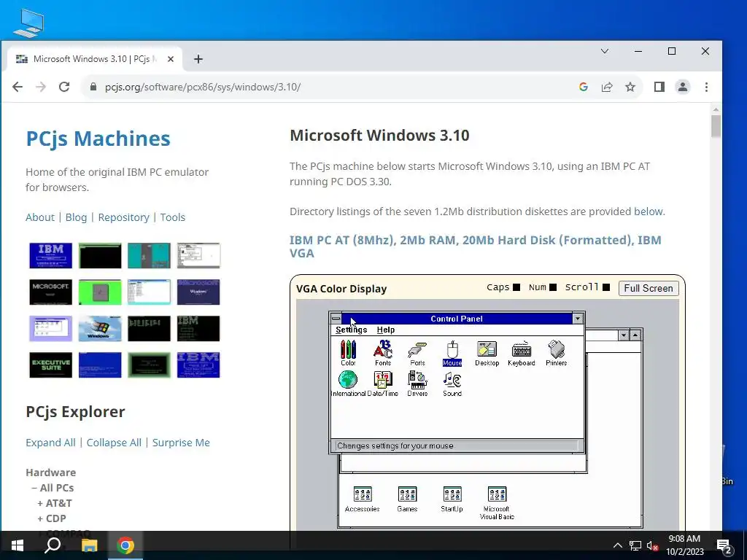Screen dimensions: 747x560
Task: Open the Date/Time icon in Control Panel
Action: [382, 384]
